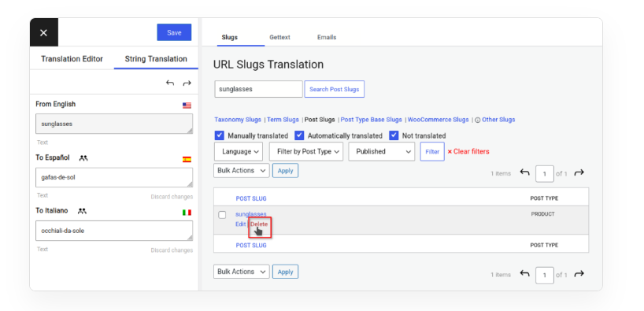Click the US flag icon beside From English
Image resolution: width=644 pixels, height=311 pixels.
[x=187, y=106]
